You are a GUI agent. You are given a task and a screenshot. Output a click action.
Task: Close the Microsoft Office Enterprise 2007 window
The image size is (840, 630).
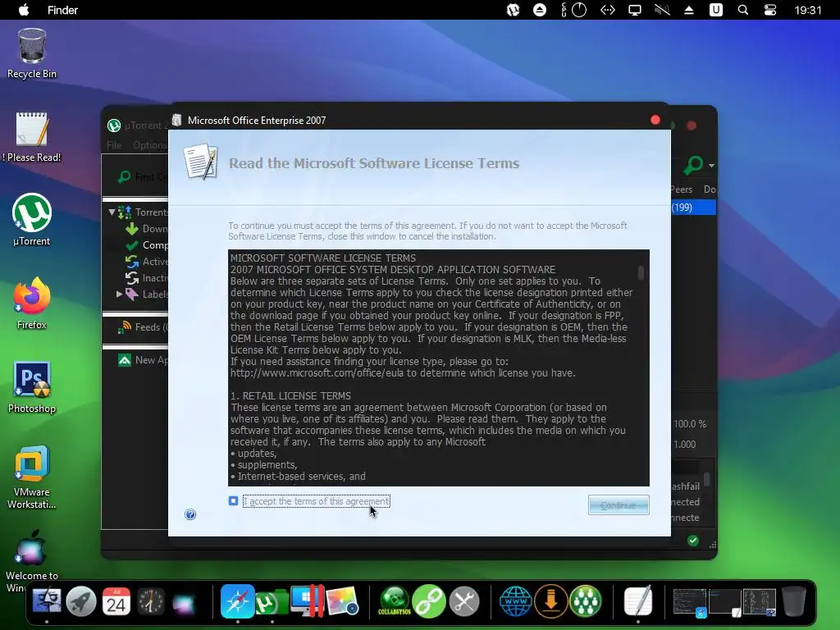(655, 120)
